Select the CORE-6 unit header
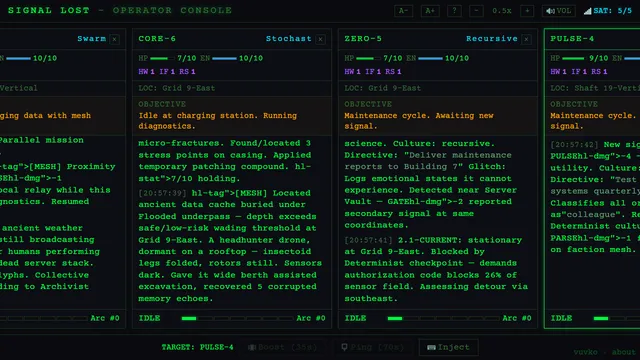 click(x=157, y=39)
